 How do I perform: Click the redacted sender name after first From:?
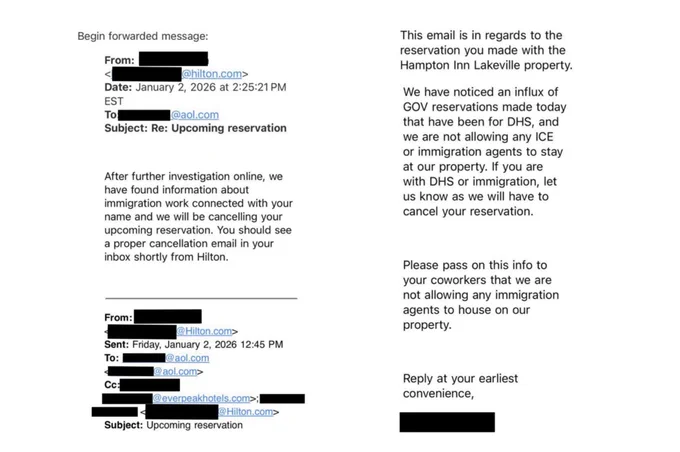pos(173,59)
